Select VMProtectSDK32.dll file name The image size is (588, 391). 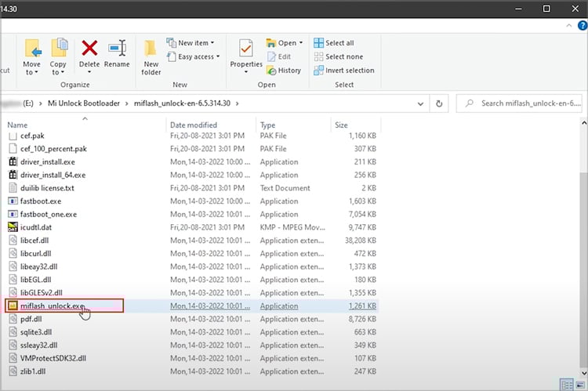(x=53, y=358)
